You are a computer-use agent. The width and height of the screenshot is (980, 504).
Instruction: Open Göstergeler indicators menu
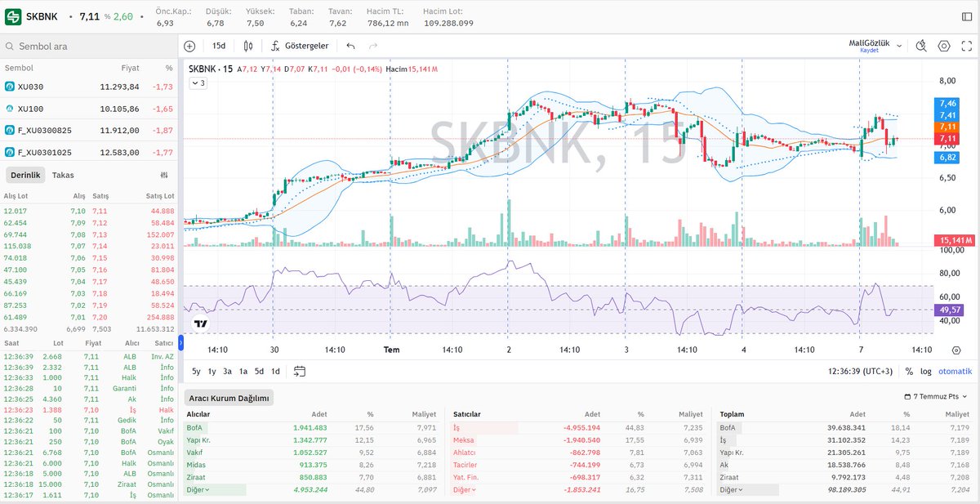click(x=299, y=46)
